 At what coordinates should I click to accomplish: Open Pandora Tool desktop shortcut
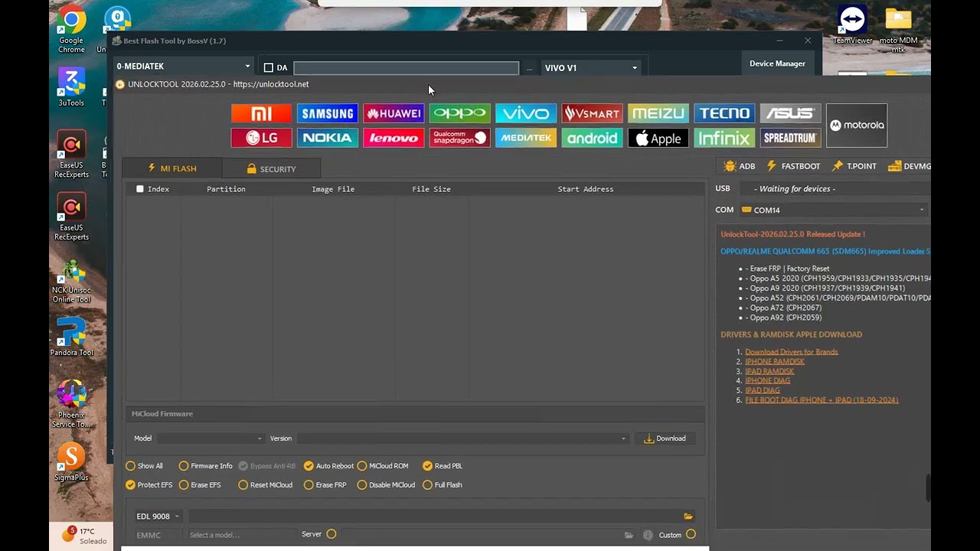71,337
